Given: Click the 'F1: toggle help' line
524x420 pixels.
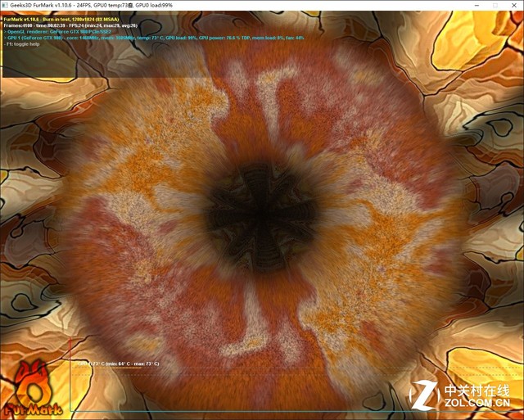Looking at the screenshot, I should point(25,44).
